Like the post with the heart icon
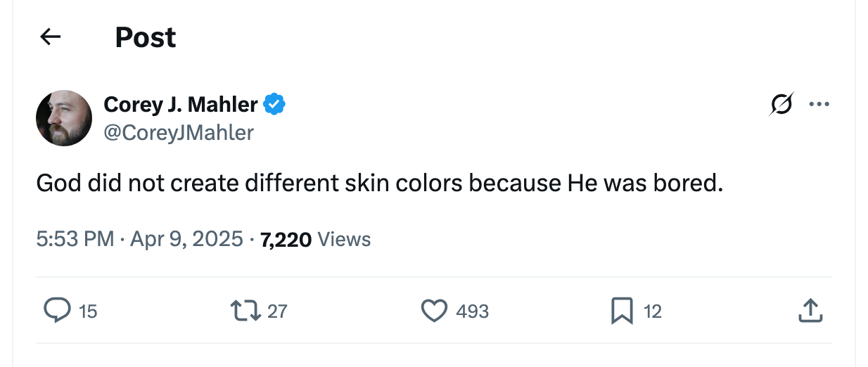 [x=434, y=310]
